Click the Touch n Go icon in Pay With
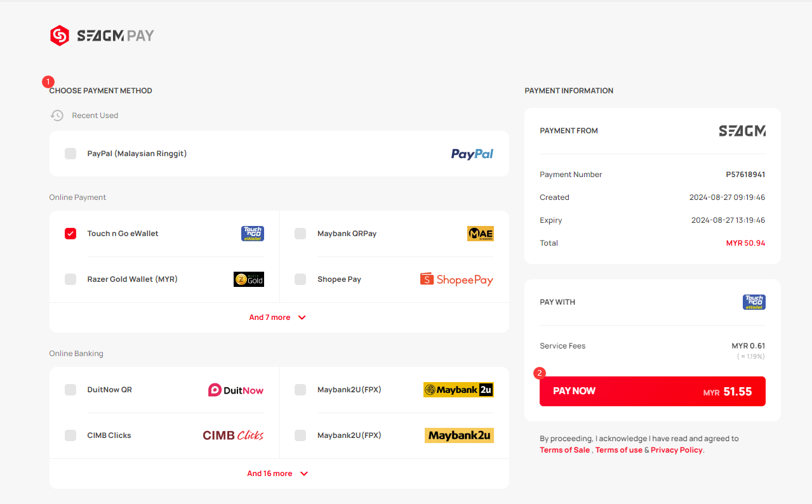 (x=754, y=302)
